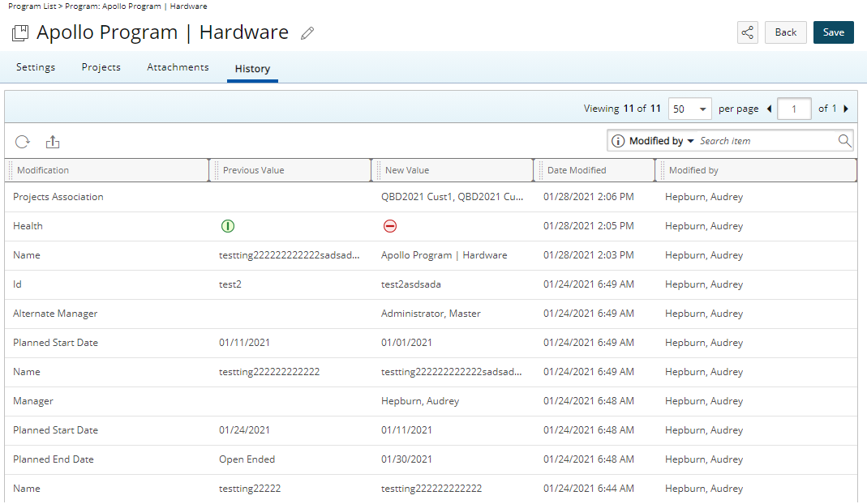The image size is (867, 504).
Task: Go to previous page arrow
Action: point(769,109)
